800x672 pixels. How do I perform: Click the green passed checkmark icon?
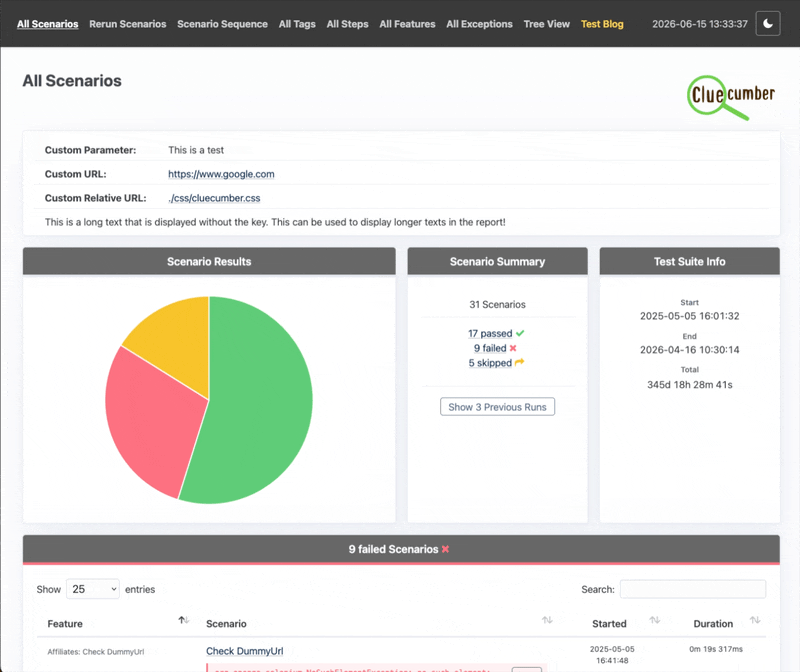point(520,333)
